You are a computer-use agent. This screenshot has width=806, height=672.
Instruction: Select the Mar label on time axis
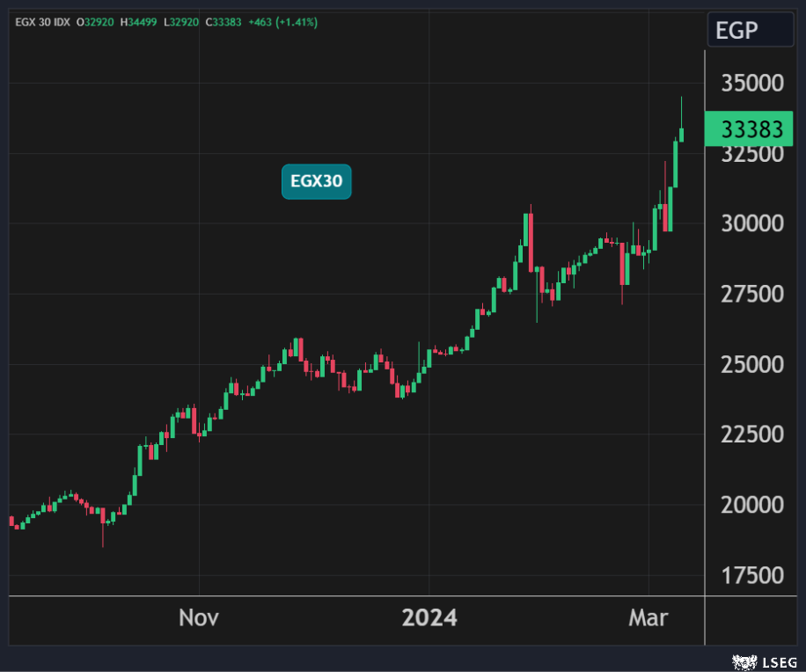[x=648, y=617]
